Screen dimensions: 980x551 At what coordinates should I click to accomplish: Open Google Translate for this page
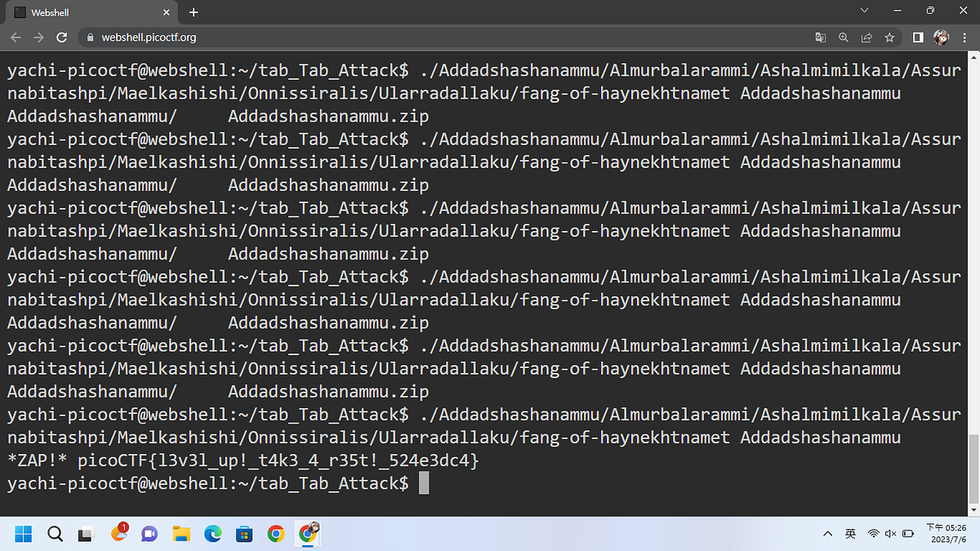[x=820, y=37]
